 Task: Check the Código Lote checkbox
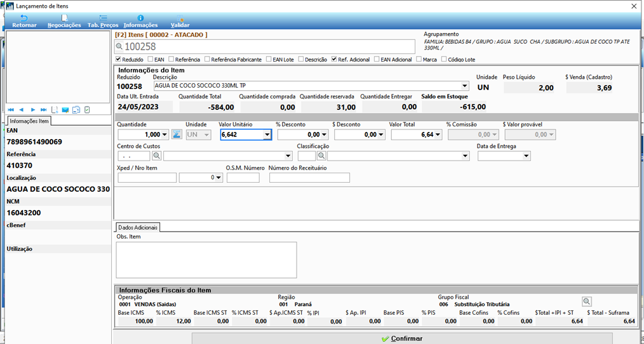pos(444,59)
